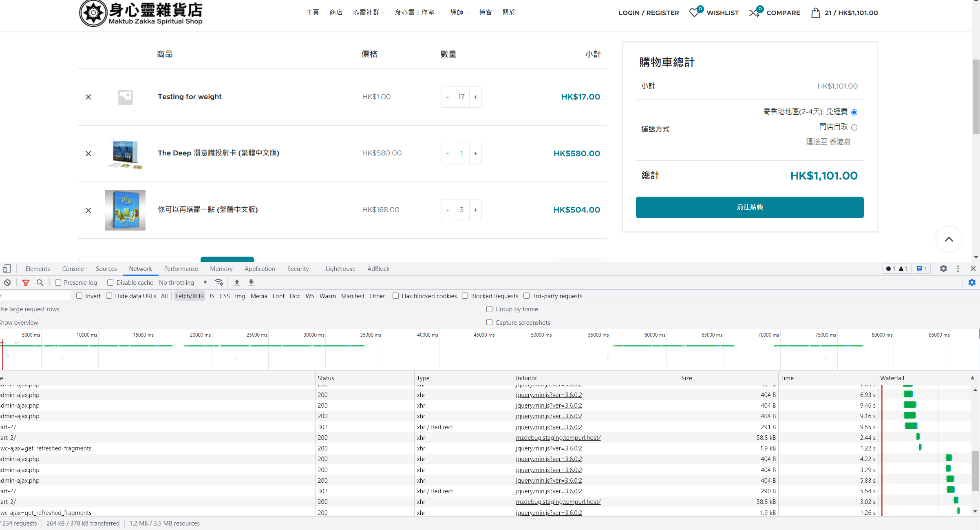Screen dimensions: 980x530
Task: Click the 前往結帳 checkout button
Action: coord(749,207)
